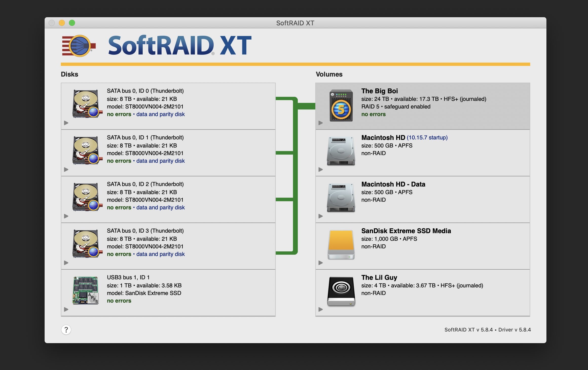Expand the SATA bus 0, ID 2 disk details

coord(66,216)
